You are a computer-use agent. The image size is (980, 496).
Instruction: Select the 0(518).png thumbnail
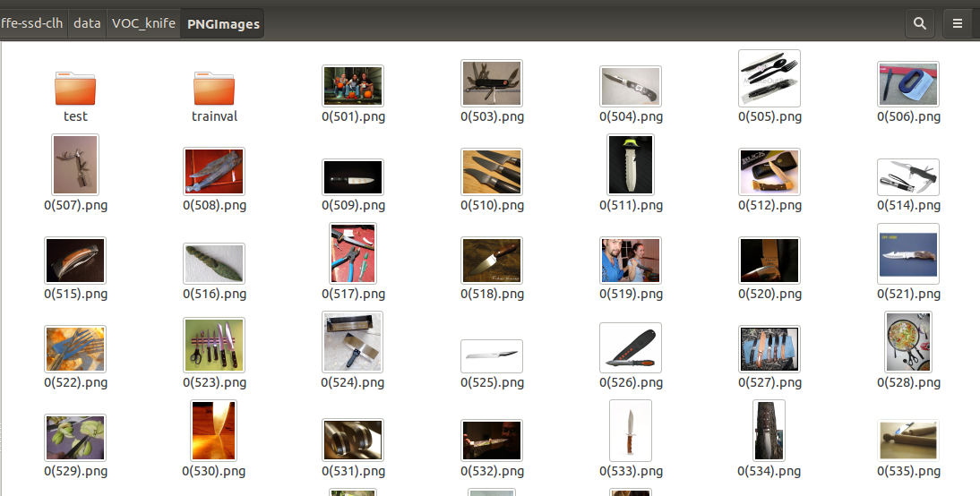point(491,261)
